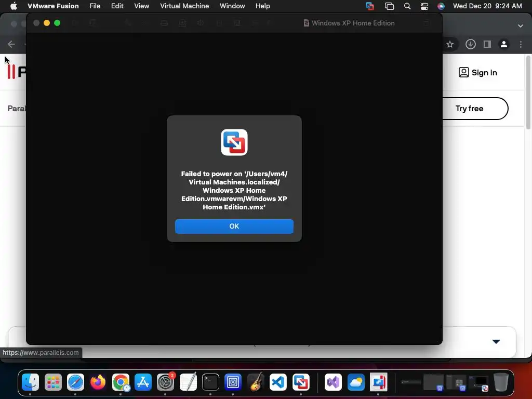Open the Chrome profile icon
The height and width of the screenshot is (399, 532).
(504, 44)
